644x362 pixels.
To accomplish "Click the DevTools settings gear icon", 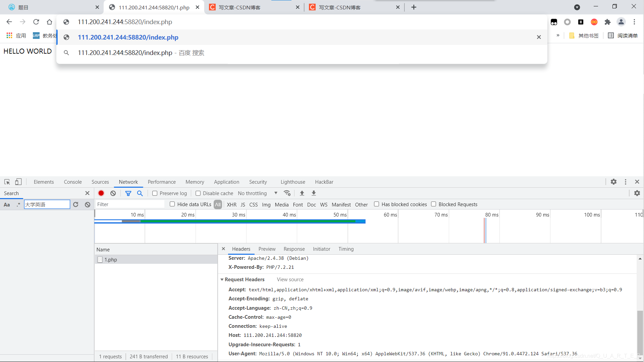I will pyautogui.click(x=614, y=182).
